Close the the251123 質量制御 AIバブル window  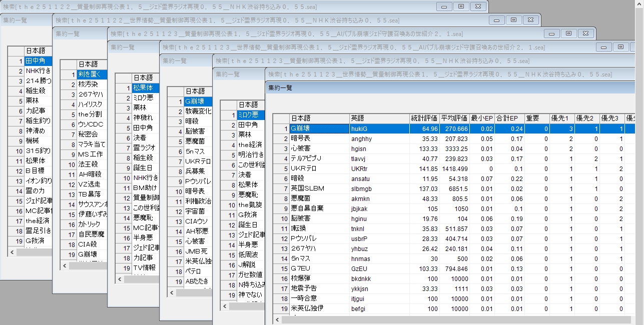point(585,33)
